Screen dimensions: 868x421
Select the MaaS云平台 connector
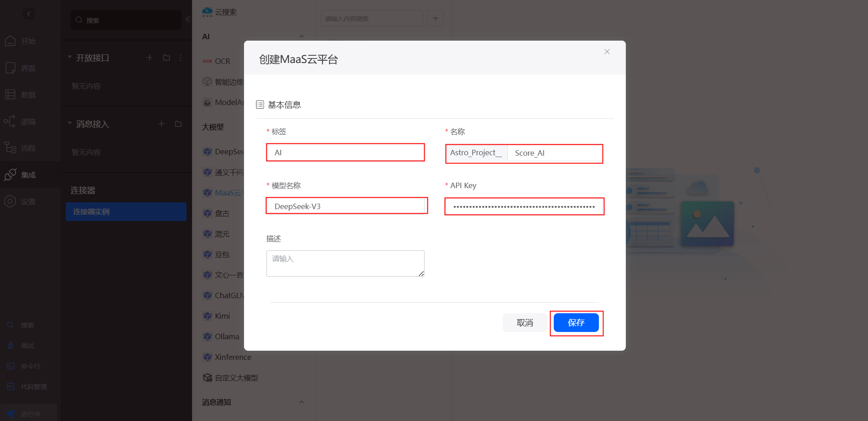click(223, 193)
